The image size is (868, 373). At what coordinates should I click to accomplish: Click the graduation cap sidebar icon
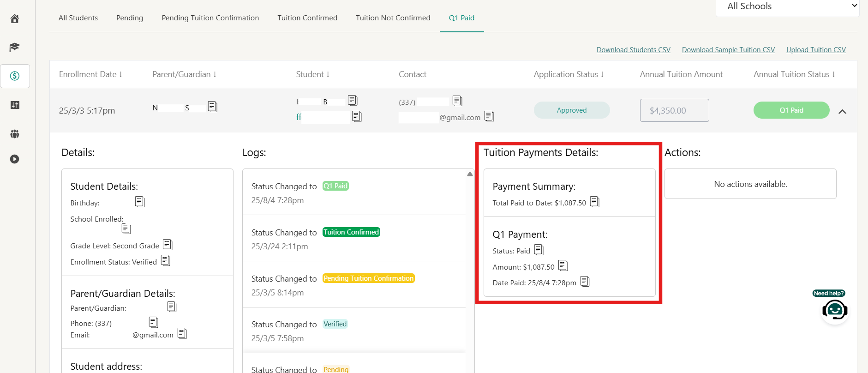pyautogui.click(x=15, y=47)
